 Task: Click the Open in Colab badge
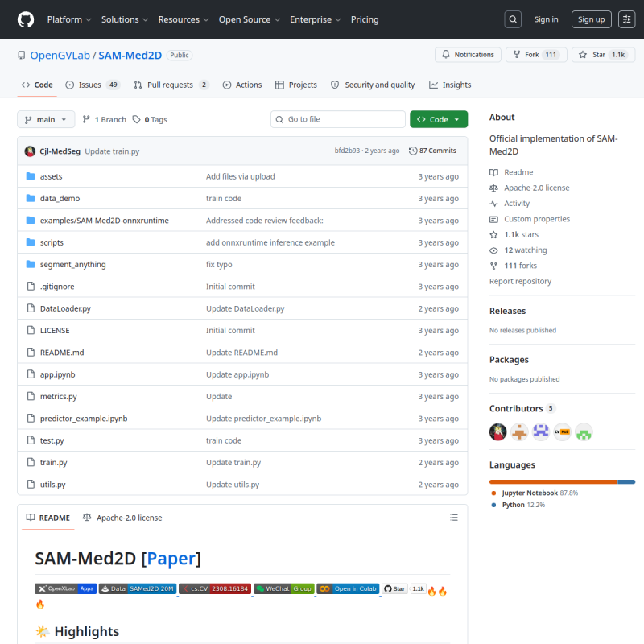tap(348, 588)
